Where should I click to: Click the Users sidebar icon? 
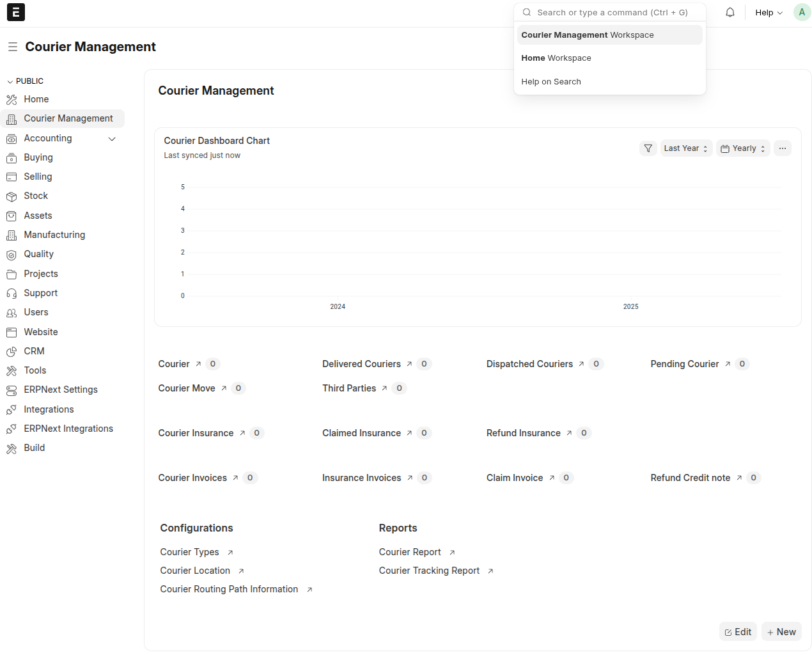click(12, 313)
